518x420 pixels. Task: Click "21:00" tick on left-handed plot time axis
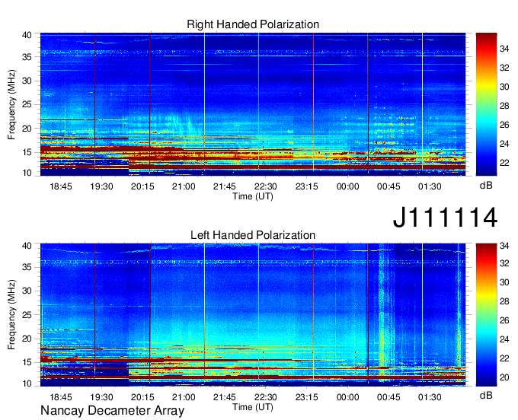tap(184, 397)
